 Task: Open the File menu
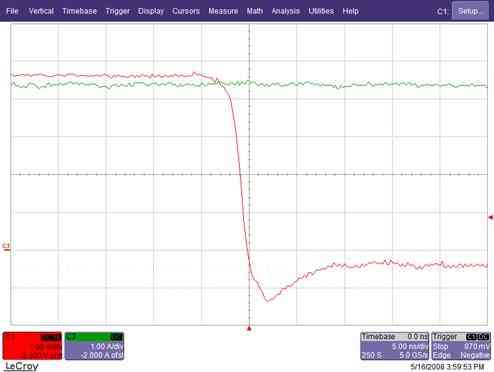coord(12,11)
